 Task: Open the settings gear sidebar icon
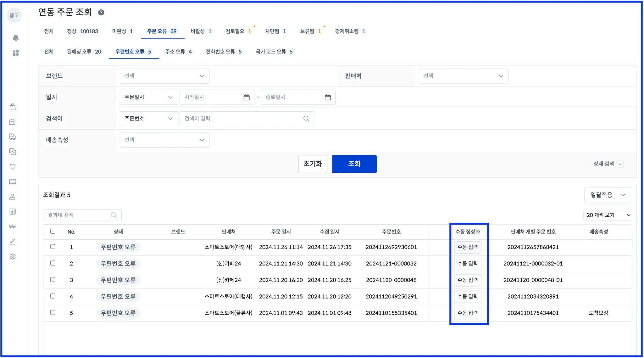tap(13, 257)
